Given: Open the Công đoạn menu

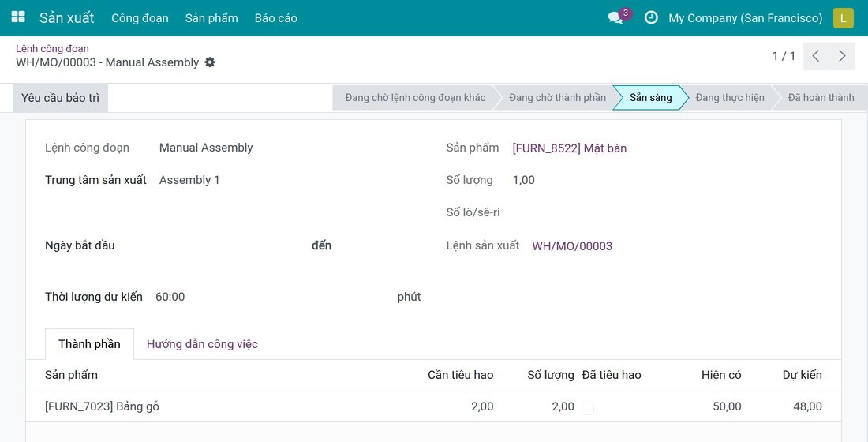Looking at the screenshot, I should 140,17.
